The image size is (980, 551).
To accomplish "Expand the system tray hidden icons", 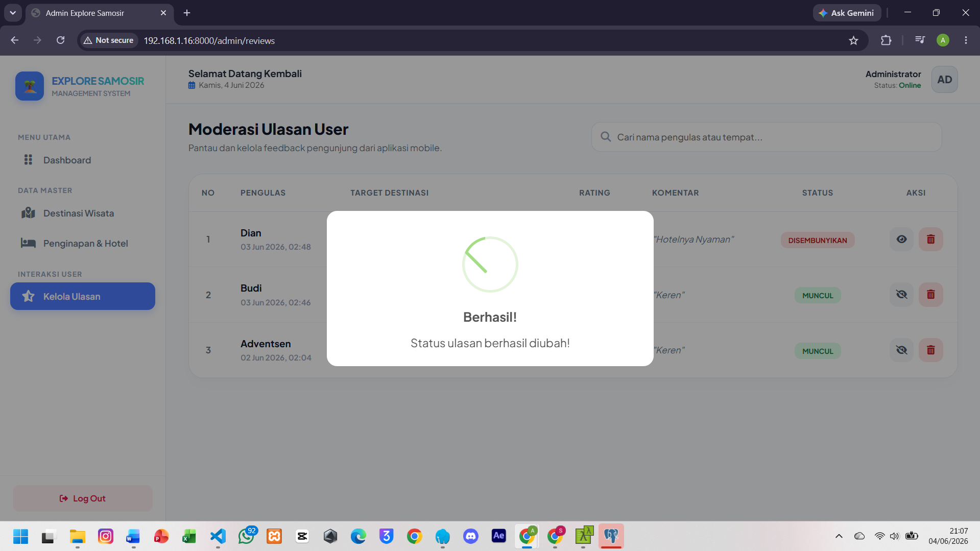I will pos(839,536).
